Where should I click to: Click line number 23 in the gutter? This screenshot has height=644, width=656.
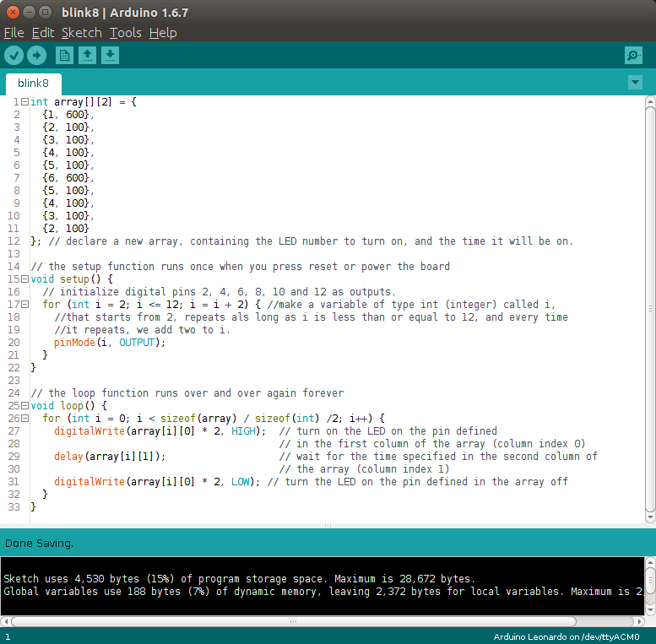[x=14, y=381]
